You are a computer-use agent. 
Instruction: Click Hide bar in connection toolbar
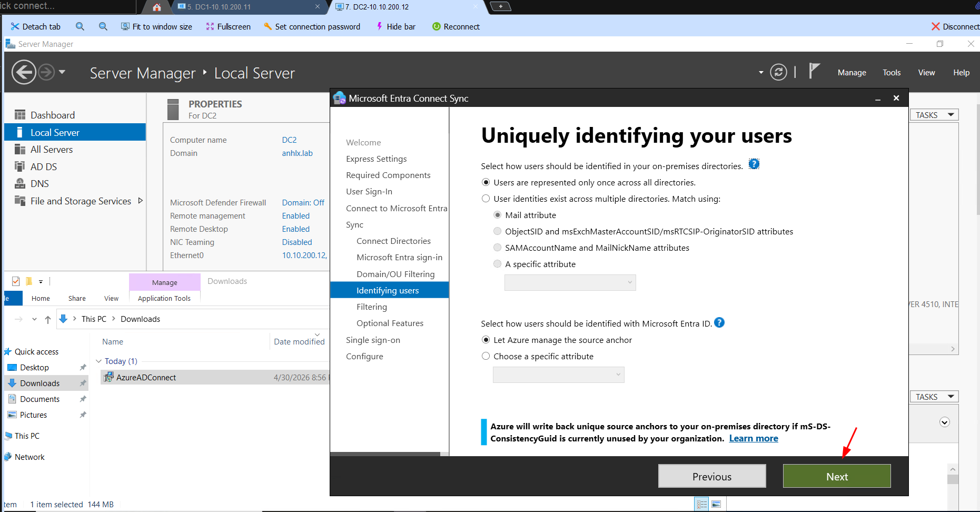point(396,26)
